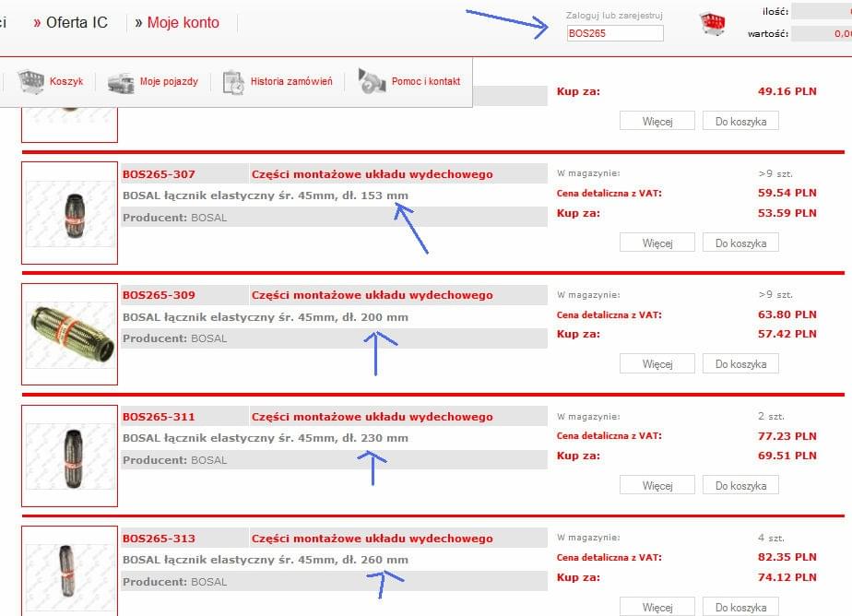Add the 49.16 PLN product to basket
Screen dimensions: 852x616
click(740, 121)
